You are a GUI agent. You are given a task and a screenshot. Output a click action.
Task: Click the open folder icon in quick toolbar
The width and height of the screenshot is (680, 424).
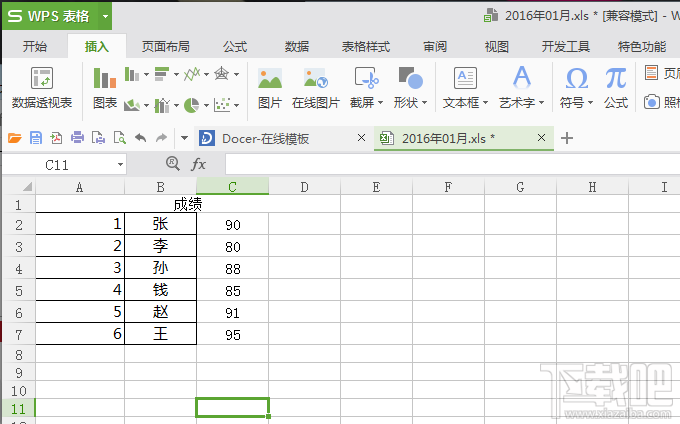point(15,138)
